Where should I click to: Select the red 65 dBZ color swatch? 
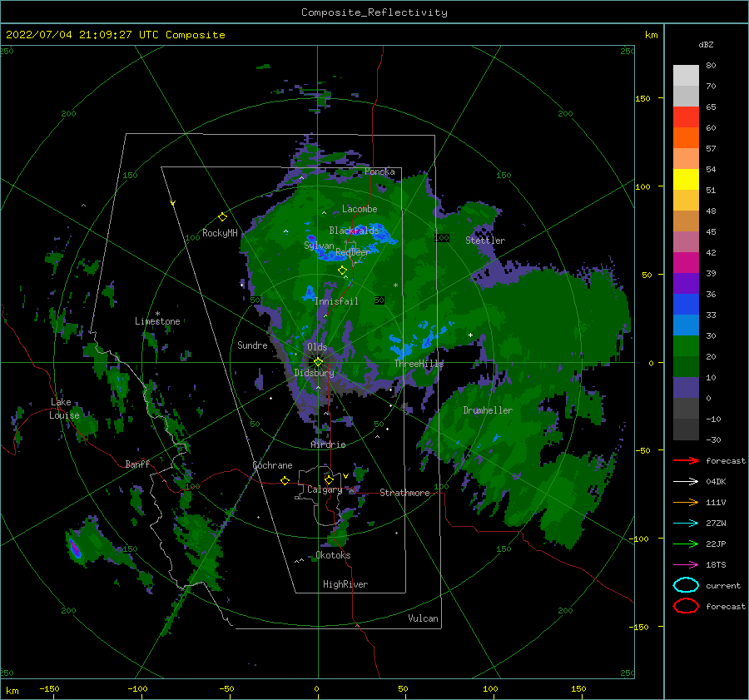(x=686, y=117)
